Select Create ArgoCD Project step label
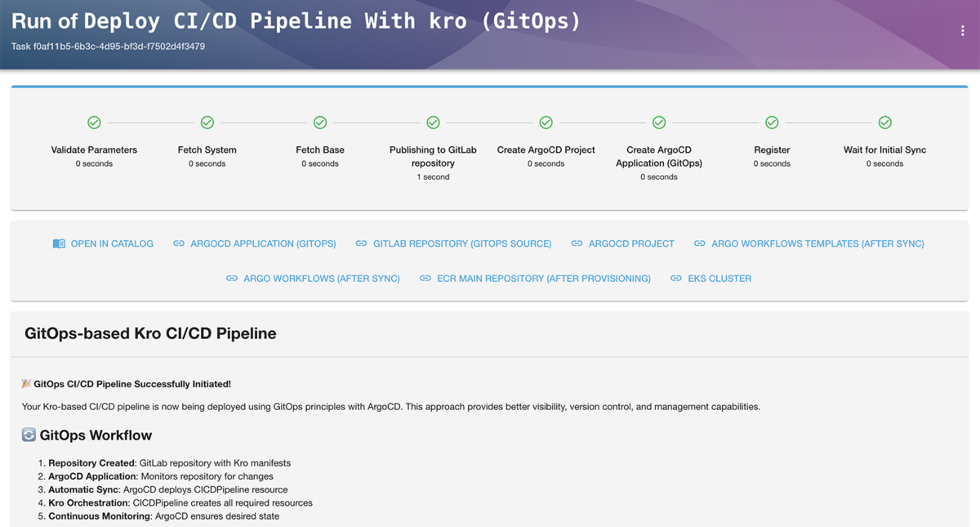This screenshot has width=980, height=527. (546, 150)
